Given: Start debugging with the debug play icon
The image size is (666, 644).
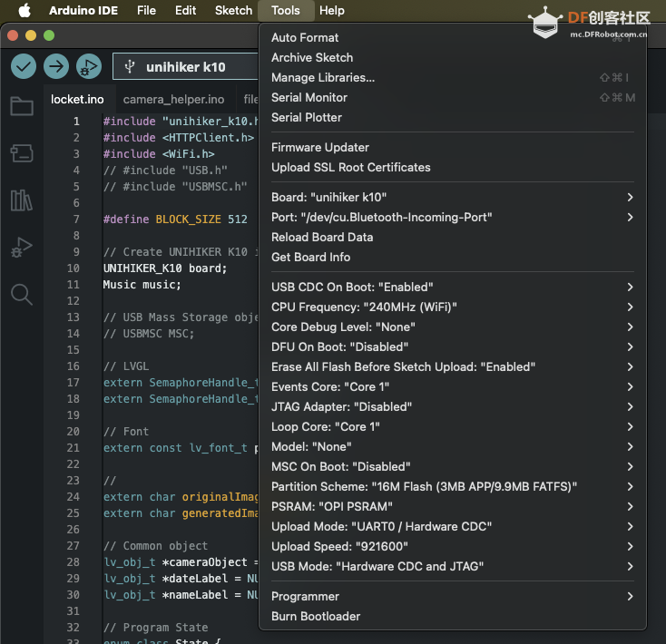Looking at the screenshot, I should point(89,66).
